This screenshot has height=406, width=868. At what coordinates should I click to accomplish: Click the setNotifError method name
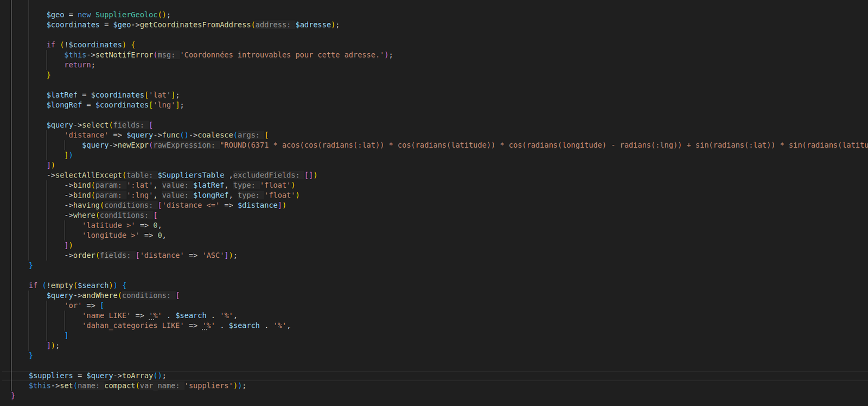pos(124,55)
